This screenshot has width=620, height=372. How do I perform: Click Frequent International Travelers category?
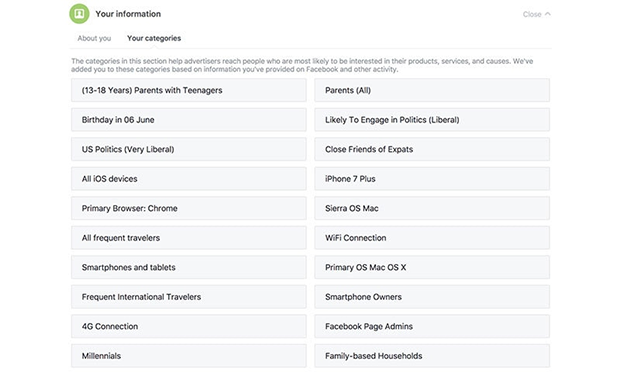[x=189, y=297]
